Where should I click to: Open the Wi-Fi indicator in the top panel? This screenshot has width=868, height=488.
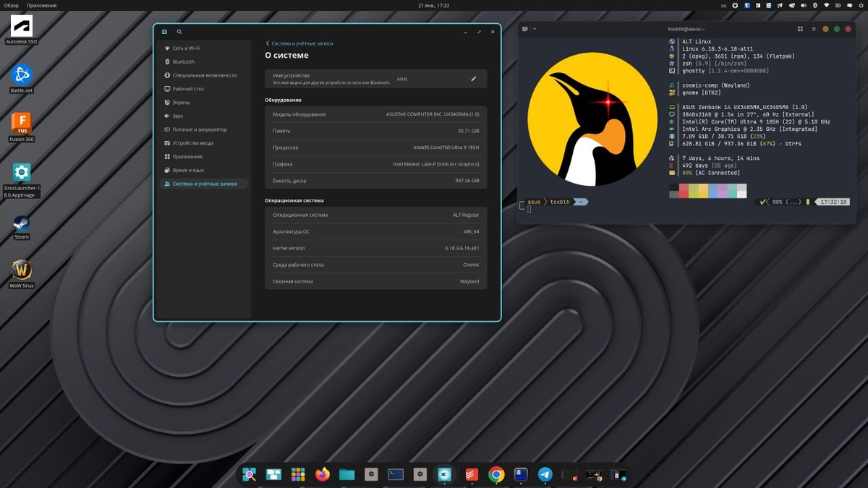tap(827, 6)
